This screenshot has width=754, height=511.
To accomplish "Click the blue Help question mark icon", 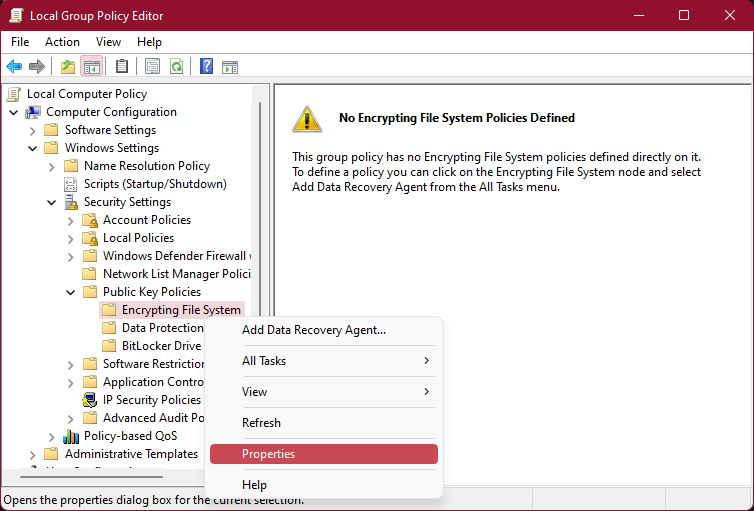I will coord(206,66).
